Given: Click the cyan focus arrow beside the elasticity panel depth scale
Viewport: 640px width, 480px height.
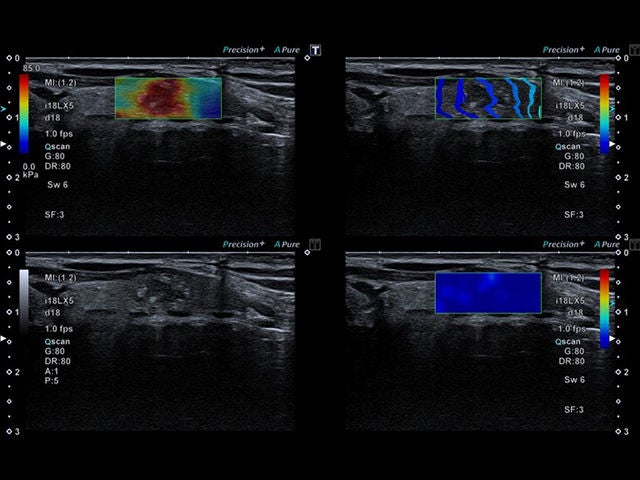Looking at the screenshot, I should 3,109.
